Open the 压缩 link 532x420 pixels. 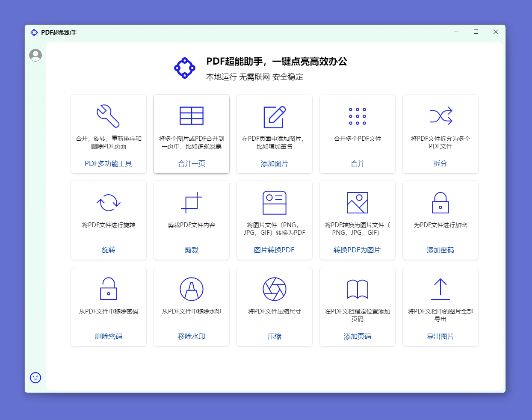coord(275,337)
